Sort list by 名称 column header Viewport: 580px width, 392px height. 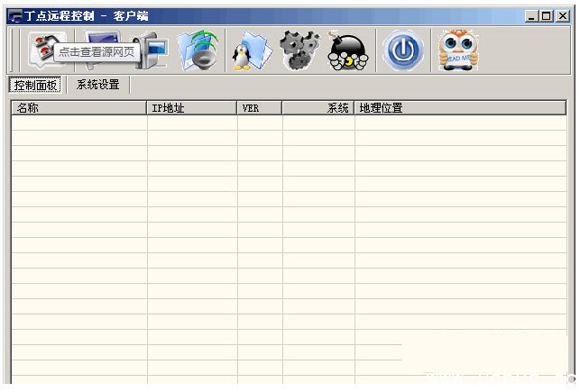pyautogui.click(x=78, y=108)
